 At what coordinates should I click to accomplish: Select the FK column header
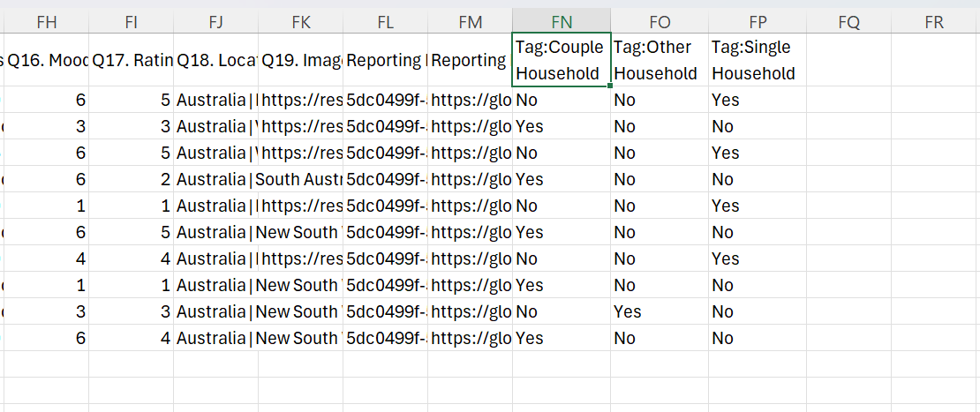click(301, 22)
